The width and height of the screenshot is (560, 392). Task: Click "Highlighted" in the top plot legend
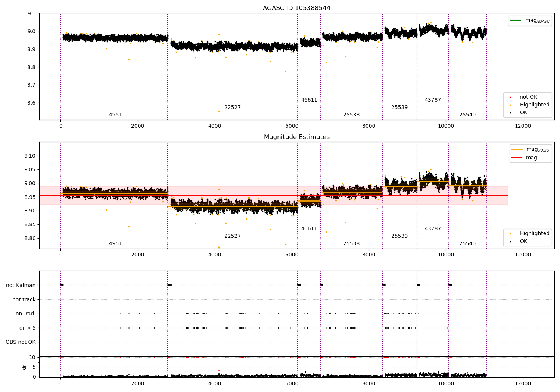click(534, 105)
